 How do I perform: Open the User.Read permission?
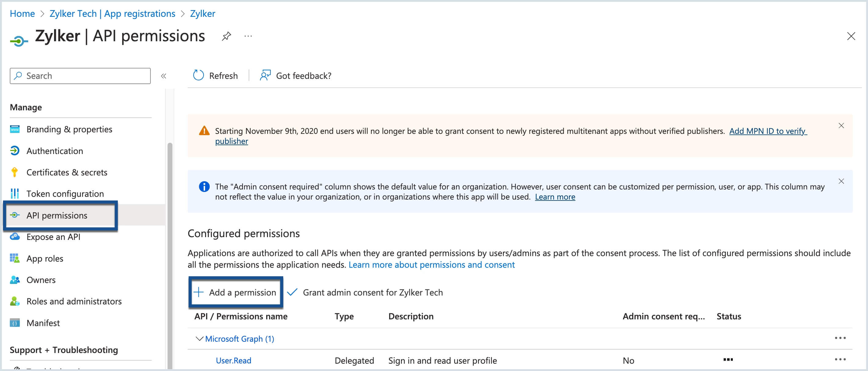tap(233, 361)
